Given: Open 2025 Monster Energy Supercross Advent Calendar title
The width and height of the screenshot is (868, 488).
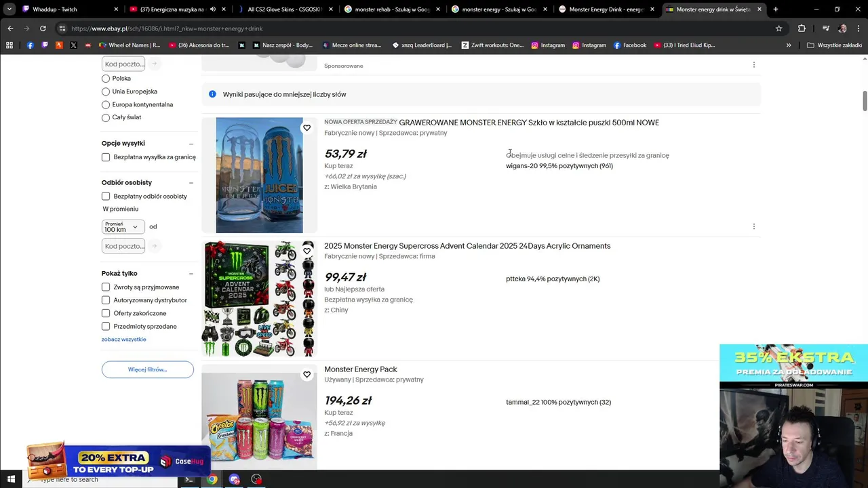Looking at the screenshot, I should click(467, 246).
